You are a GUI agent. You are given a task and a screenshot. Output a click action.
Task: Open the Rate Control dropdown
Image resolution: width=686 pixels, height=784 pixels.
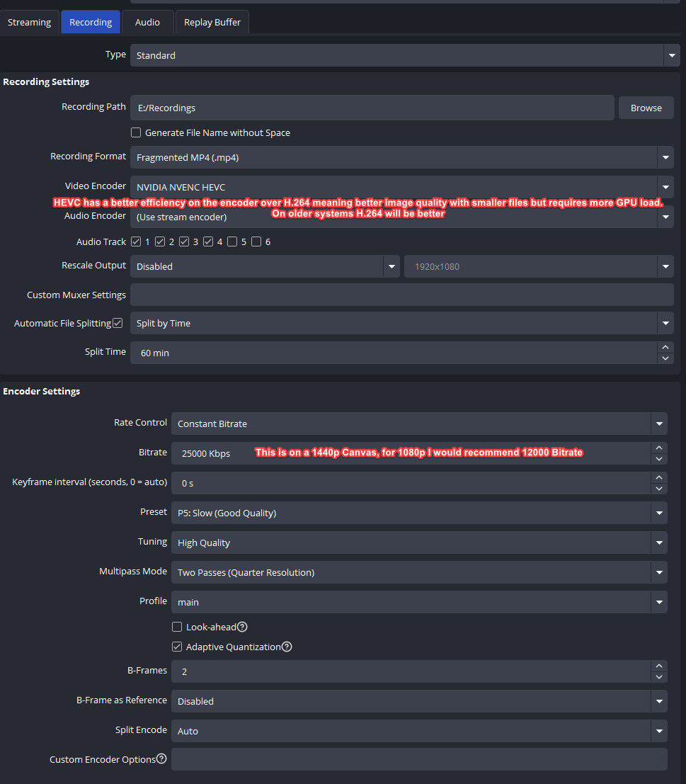point(419,424)
